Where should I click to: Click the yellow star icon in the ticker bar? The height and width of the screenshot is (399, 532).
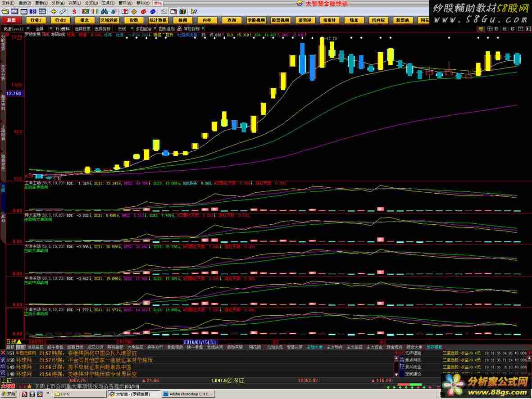click(x=30, y=386)
